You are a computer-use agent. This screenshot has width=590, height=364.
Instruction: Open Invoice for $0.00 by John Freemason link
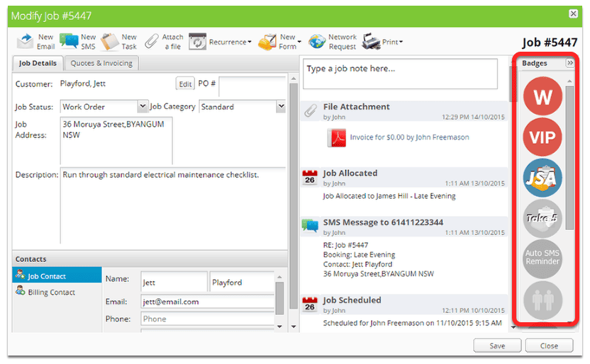point(409,137)
